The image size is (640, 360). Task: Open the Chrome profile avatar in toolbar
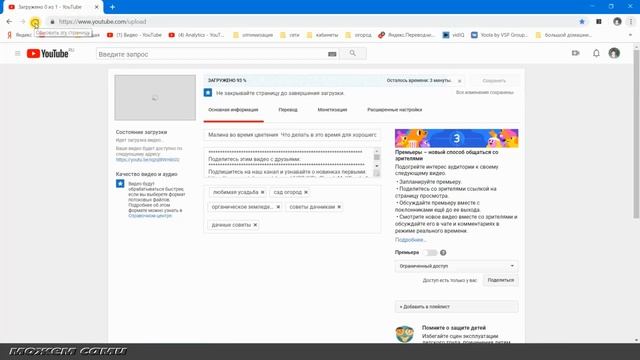point(617,22)
